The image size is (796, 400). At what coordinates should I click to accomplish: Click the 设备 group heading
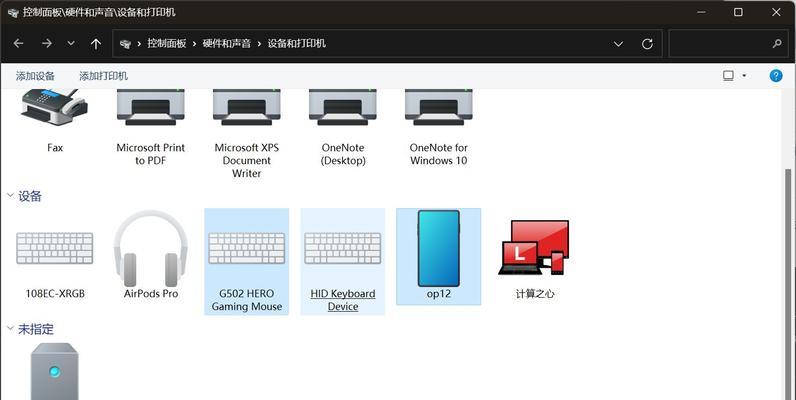pos(30,196)
